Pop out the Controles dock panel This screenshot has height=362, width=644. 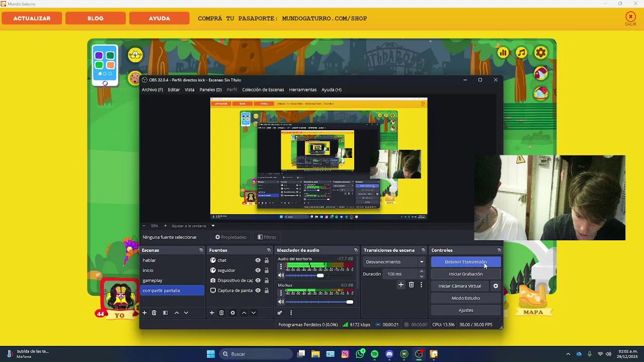click(499, 250)
